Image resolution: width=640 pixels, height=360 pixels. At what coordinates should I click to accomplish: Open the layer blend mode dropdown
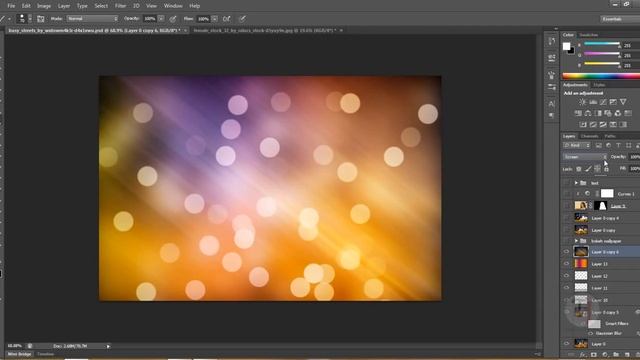[x=585, y=157]
